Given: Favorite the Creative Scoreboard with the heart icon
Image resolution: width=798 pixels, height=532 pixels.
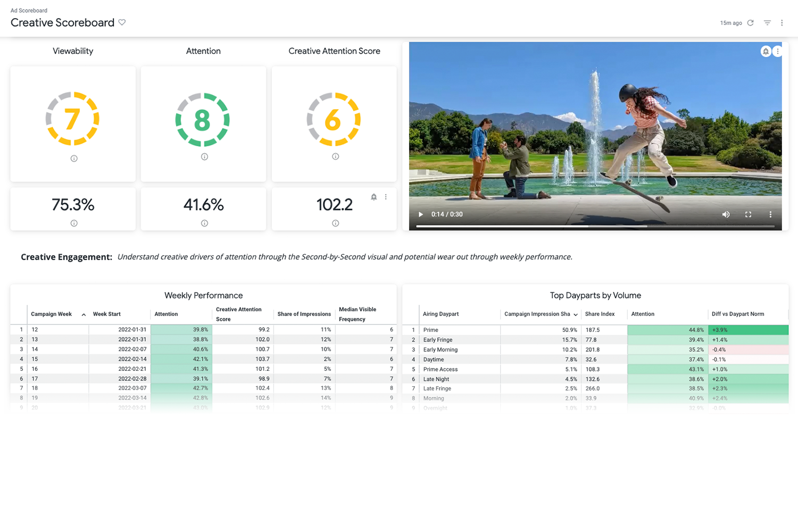Looking at the screenshot, I should pos(122,22).
